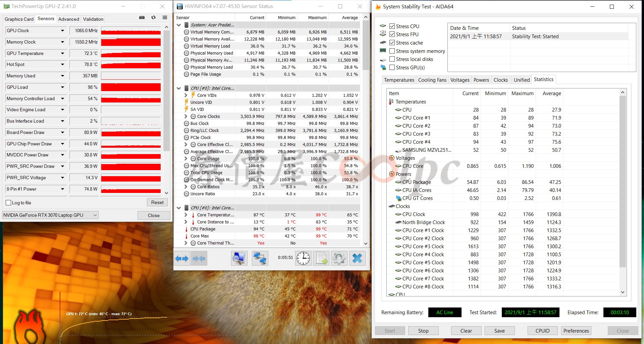Expand Core Temperatures row in HWiNFO

(x=186, y=215)
